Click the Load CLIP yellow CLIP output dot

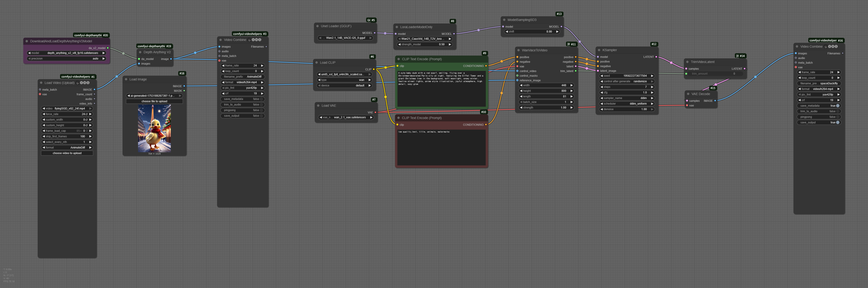coord(374,70)
